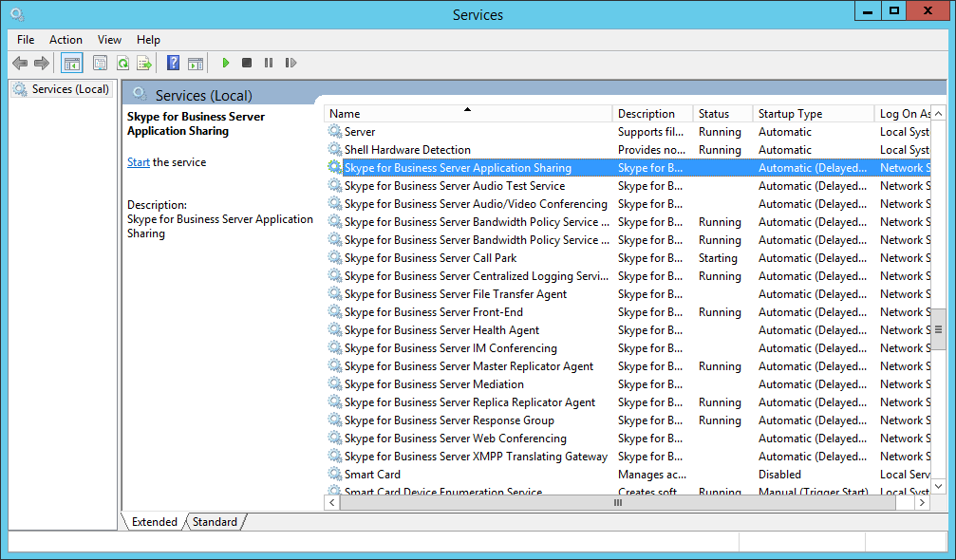Image resolution: width=956 pixels, height=560 pixels.
Task: Sort by the Status column header
Action: [723, 113]
